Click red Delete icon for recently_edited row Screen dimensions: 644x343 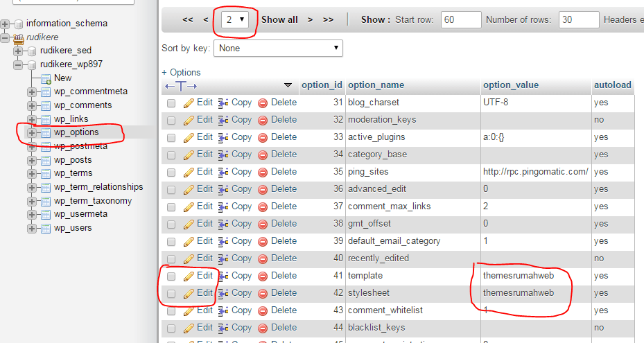263,258
